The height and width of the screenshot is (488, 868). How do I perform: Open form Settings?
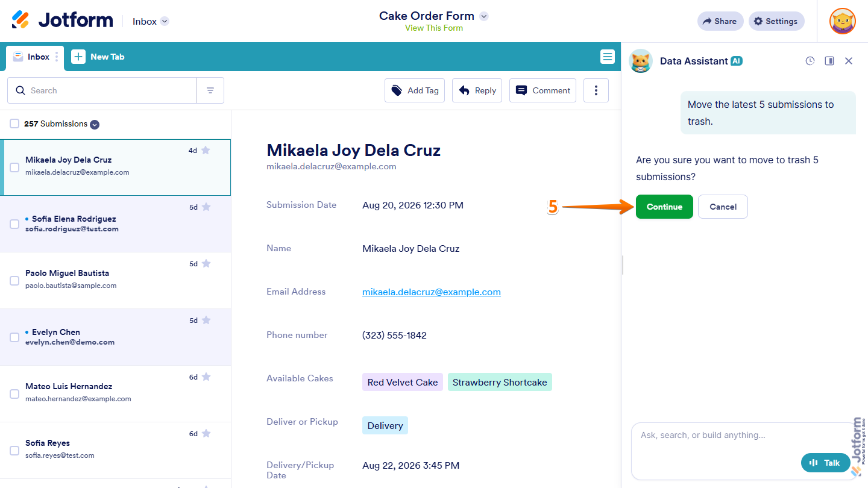[776, 21]
